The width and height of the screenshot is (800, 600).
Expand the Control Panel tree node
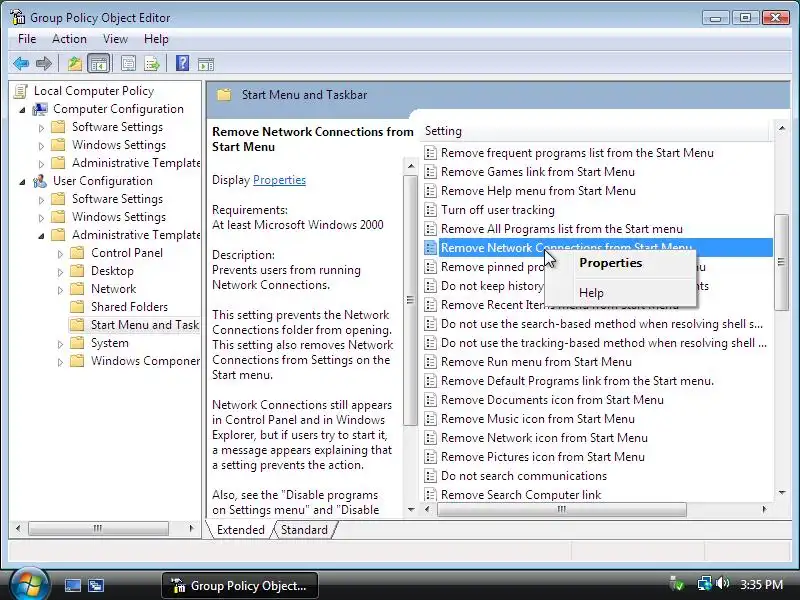pos(60,254)
